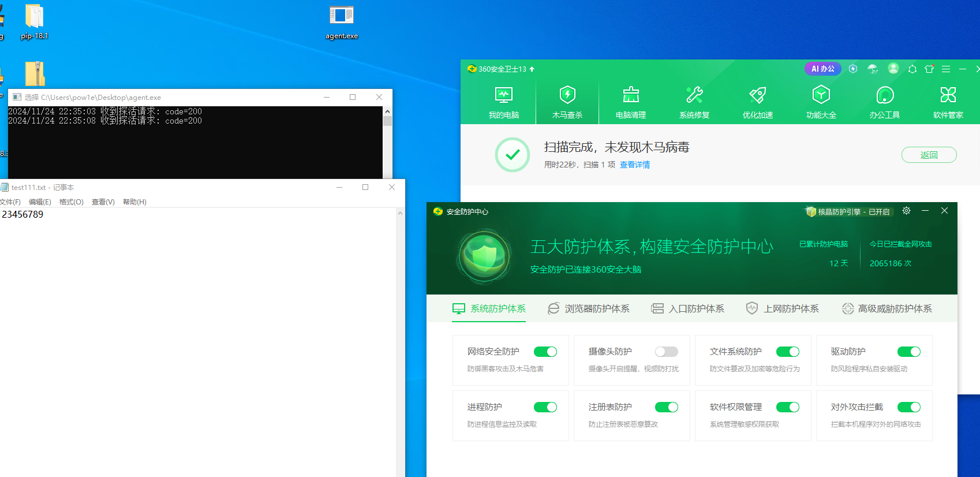Click agent.exe console scrollbar up arrow
Image resolution: width=980 pixels, height=477 pixels.
[387, 111]
